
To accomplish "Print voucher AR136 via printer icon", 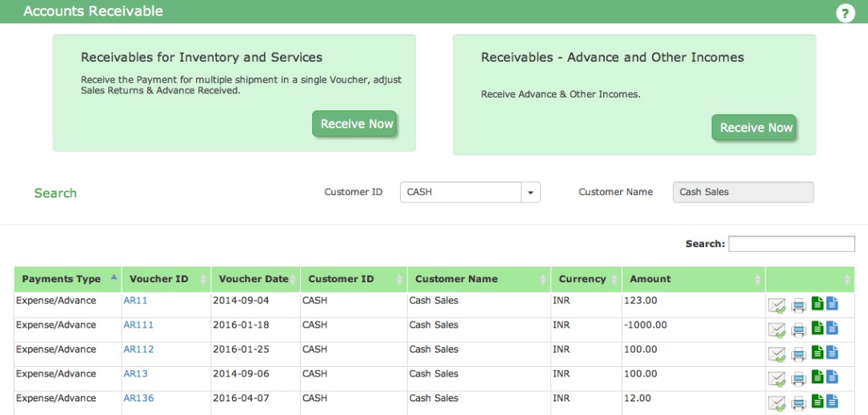I will point(798,403).
